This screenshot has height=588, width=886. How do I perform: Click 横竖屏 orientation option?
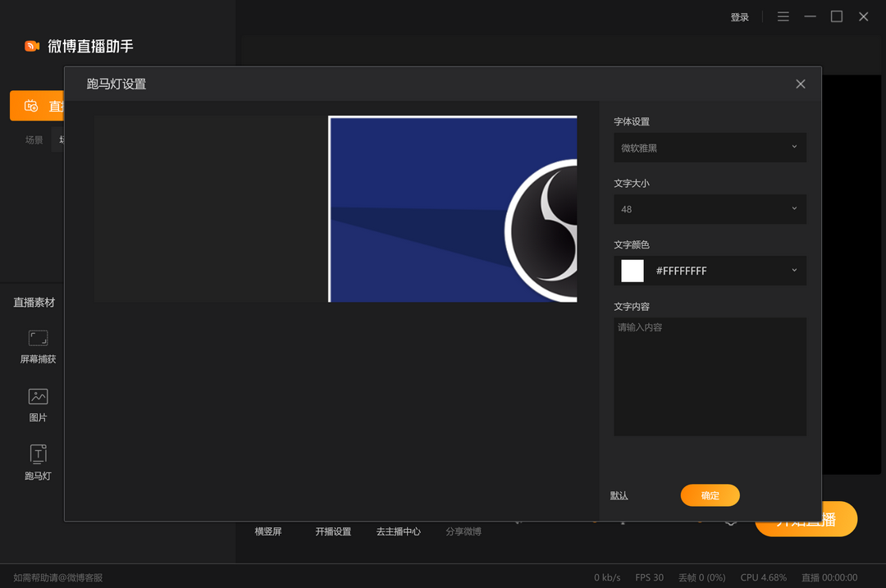(267, 531)
